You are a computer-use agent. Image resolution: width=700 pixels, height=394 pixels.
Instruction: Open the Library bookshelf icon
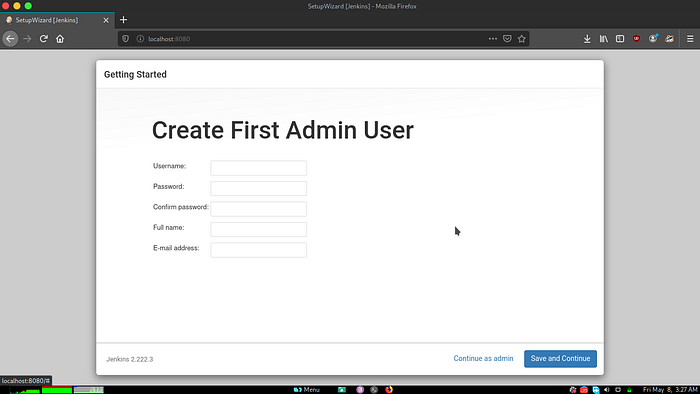[604, 39]
